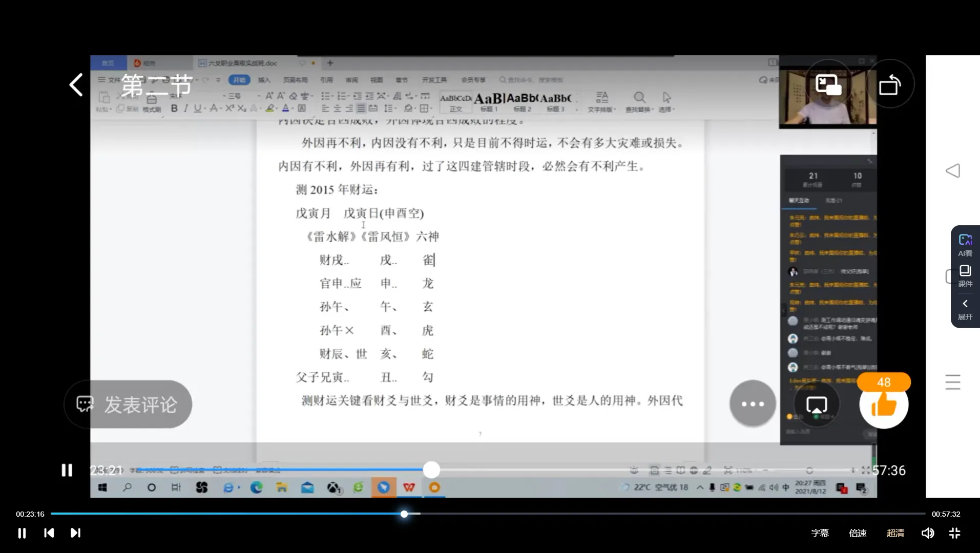Open the hamburger menu on right edge
This screenshot has width=980, height=553.
[x=953, y=382]
